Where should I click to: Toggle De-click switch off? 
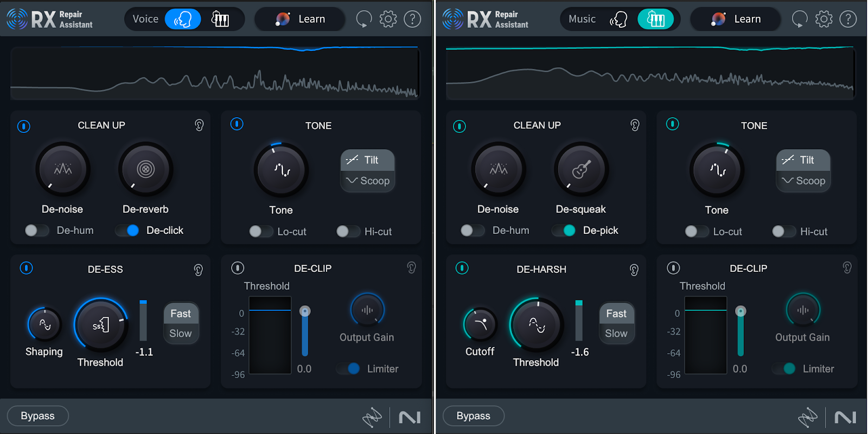click(x=127, y=231)
